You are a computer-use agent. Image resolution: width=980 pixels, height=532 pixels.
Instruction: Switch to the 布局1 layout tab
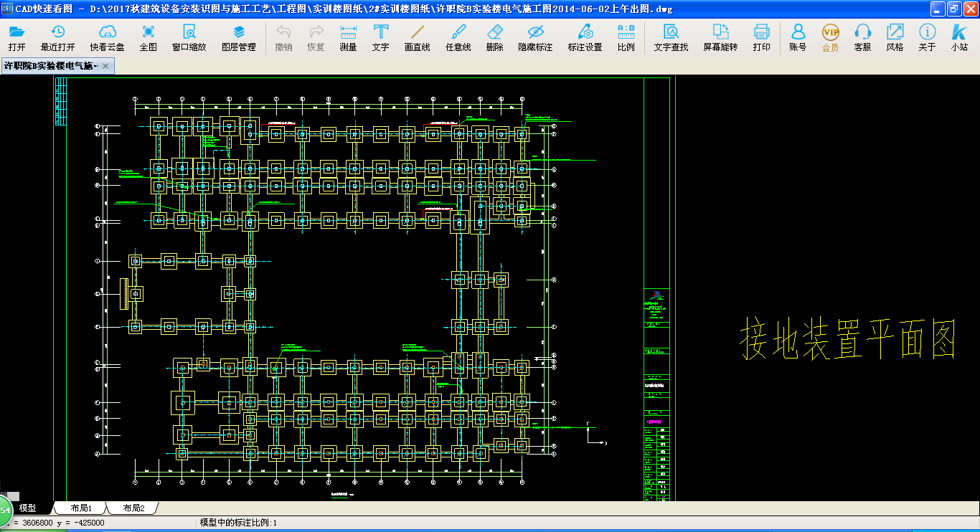[x=79, y=508]
